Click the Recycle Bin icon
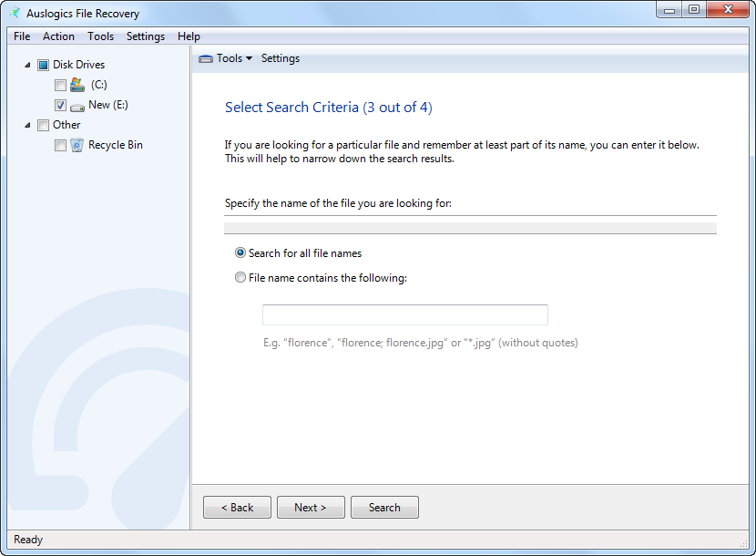The height and width of the screenshot is (556, 756). tap(77, 145)
